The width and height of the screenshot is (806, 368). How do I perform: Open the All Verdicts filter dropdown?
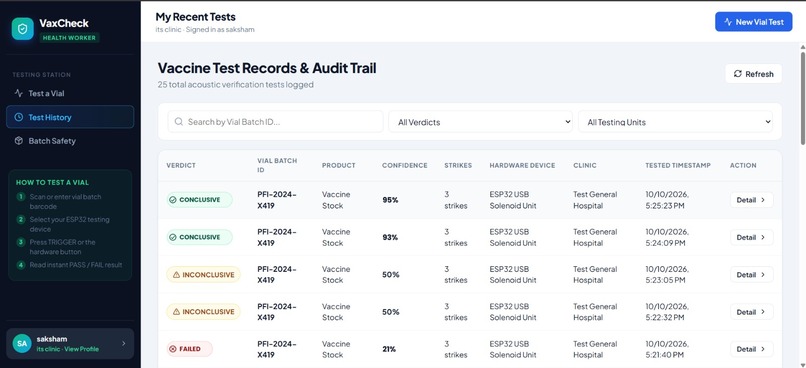(480, 122)
